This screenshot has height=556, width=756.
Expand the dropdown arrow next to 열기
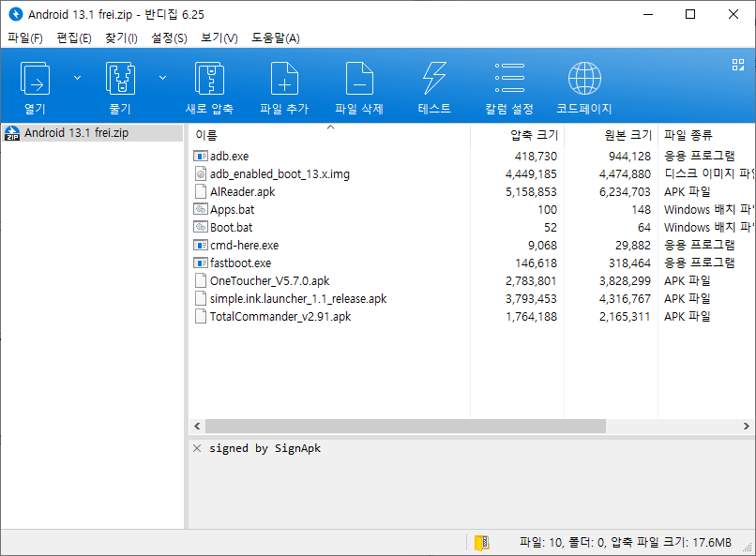(x=77, y=78)
